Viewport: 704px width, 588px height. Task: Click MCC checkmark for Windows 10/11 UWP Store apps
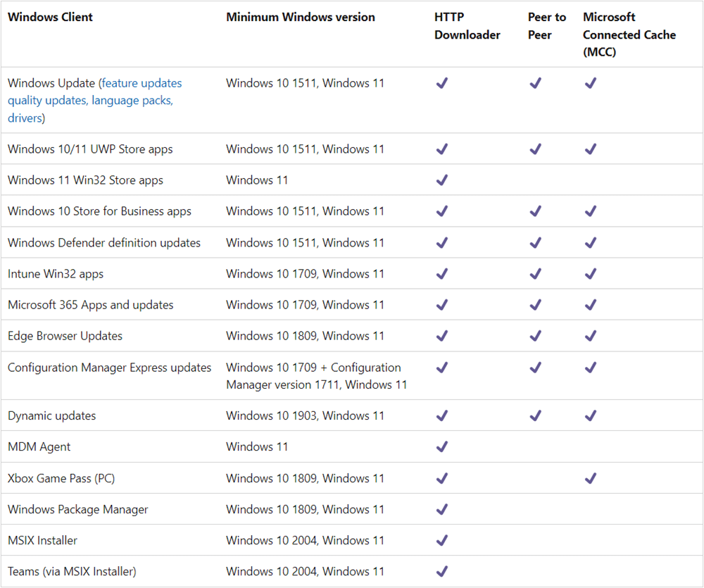point(591,149)
